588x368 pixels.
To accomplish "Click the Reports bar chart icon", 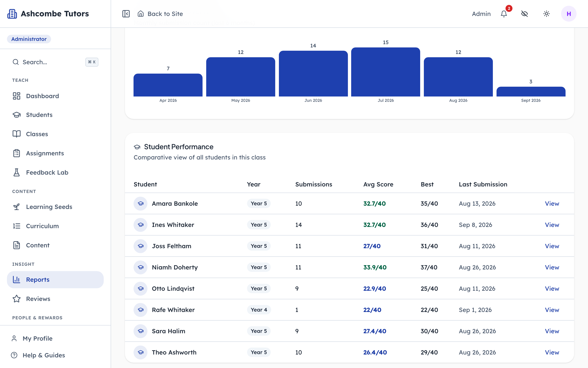I will click(x=17, y=279).
